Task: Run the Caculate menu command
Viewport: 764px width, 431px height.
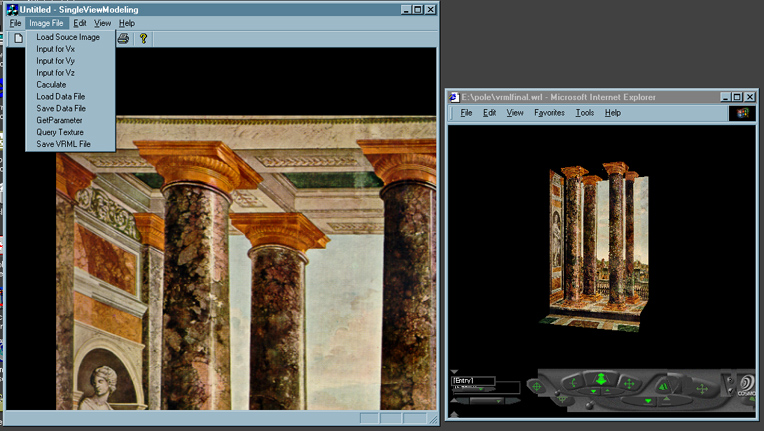Action: click(x=51, y=85)
